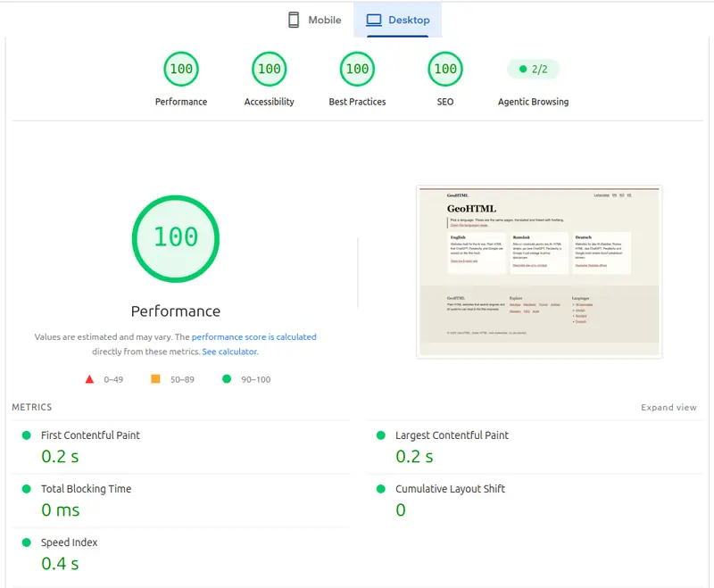Click the large 100 Performance gauge
The image size is (714, 588).
click(176, 238)
